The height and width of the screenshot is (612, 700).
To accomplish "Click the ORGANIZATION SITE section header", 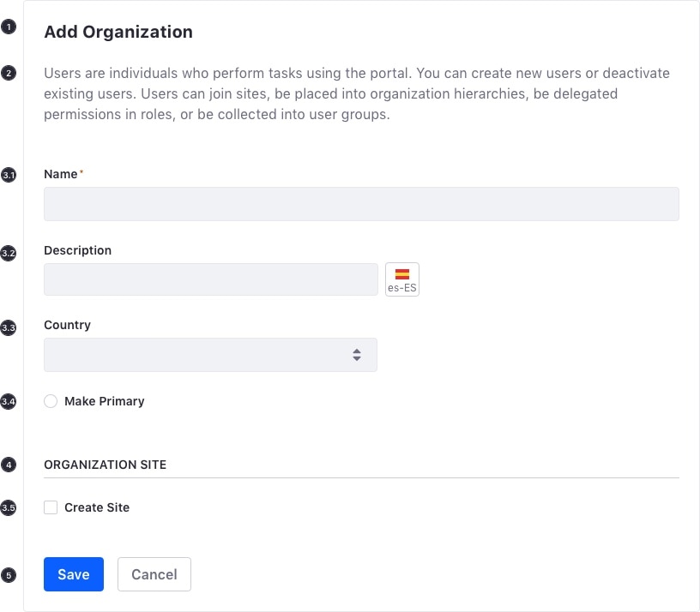I will click(x=106, y=465).
